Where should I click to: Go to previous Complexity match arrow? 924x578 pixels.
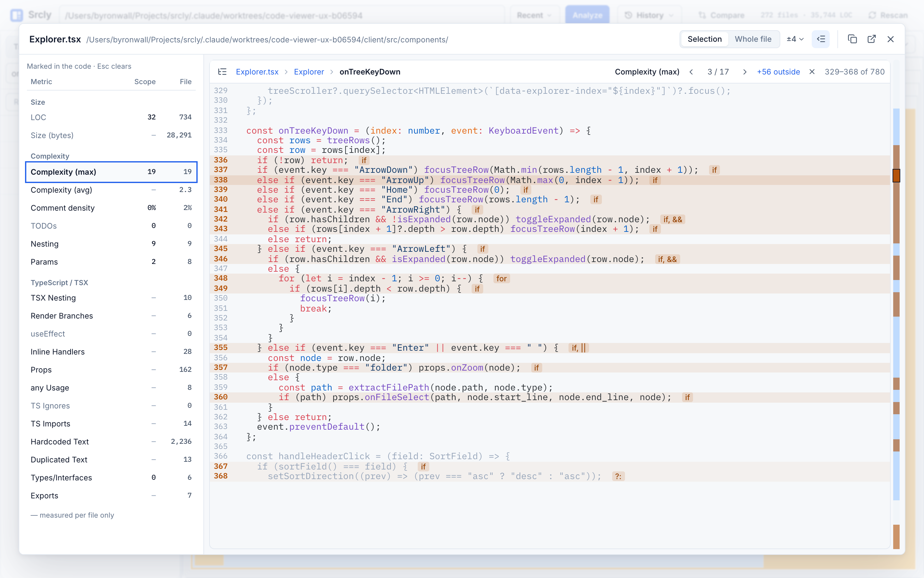[x=691, y=72]
